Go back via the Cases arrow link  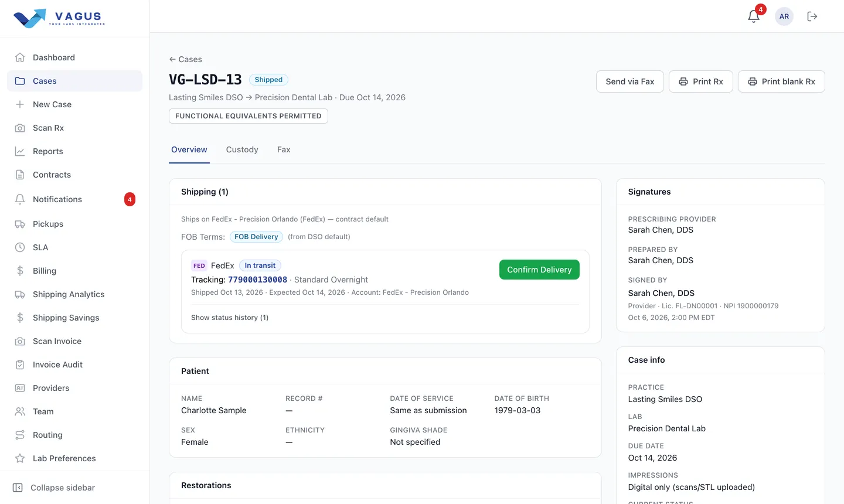[x=185, y=59]
